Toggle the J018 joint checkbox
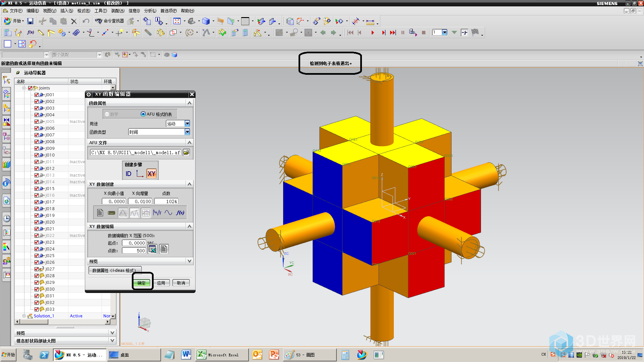 pos(37,209)
